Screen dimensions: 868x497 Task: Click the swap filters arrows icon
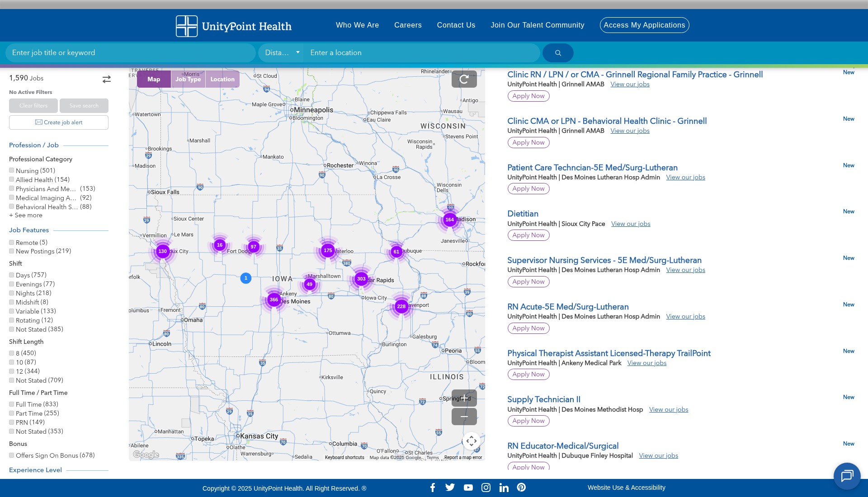coord(107,79)
